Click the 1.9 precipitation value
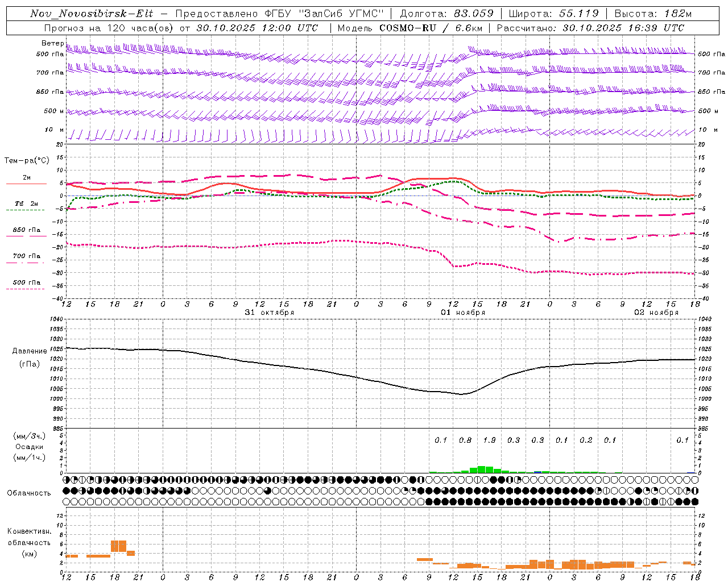728x582 pixels. coord(489,440)
